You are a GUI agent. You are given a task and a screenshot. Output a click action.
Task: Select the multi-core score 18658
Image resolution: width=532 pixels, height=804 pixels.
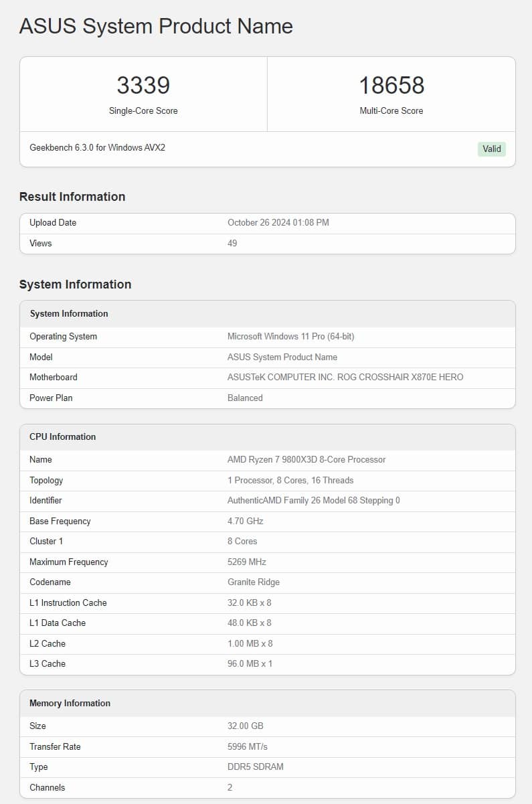(391, 85)
